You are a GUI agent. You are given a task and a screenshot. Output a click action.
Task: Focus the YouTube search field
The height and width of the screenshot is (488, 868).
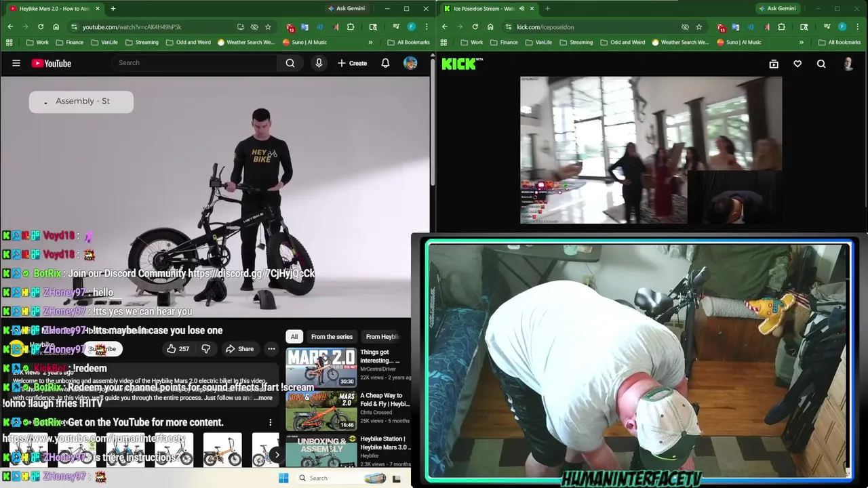click(x=195, y=63)
